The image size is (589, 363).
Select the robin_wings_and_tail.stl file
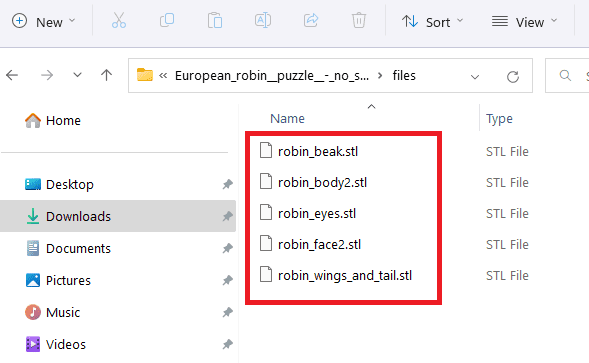click(345, 275)
